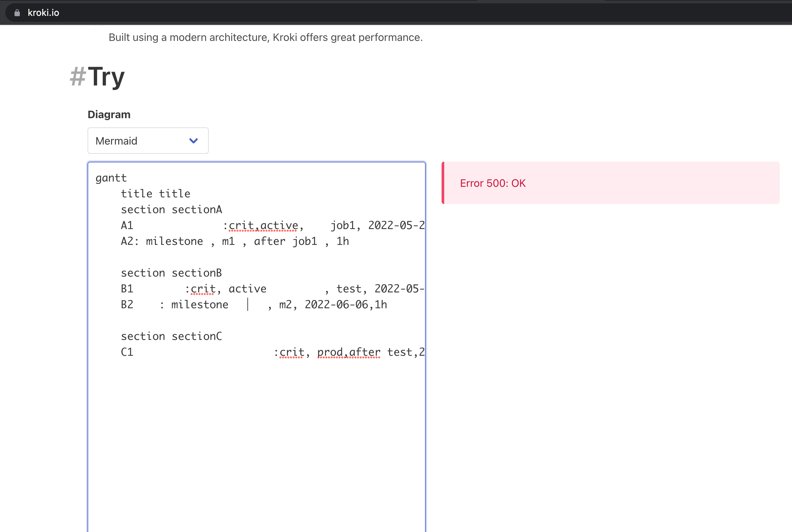Screen dimensions: 792x532
Task: Click the word 'milestone' on the A2 line
Action: pos(174,241)
